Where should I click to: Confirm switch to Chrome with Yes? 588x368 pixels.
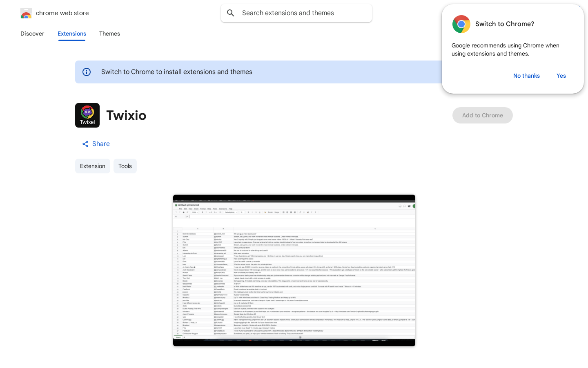point(561,76)
